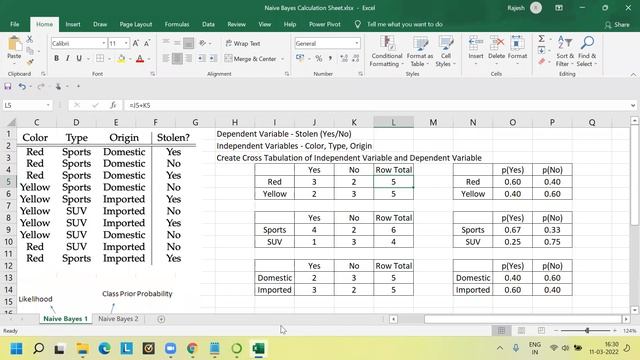Toggle middle vertical alignment

(x=177, y=43)
